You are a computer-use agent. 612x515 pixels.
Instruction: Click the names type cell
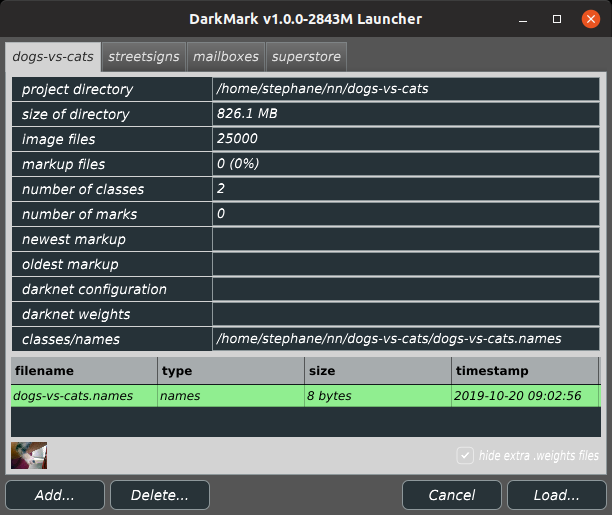231,396
